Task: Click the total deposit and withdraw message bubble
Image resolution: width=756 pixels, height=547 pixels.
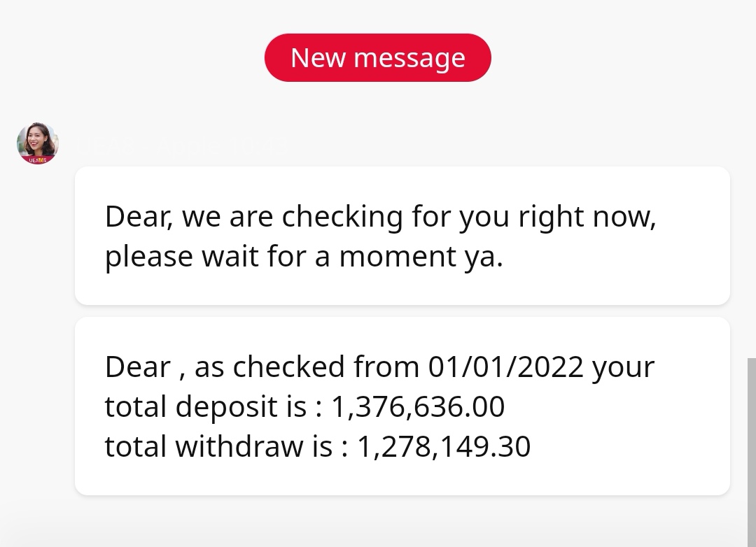Action: 402,406
